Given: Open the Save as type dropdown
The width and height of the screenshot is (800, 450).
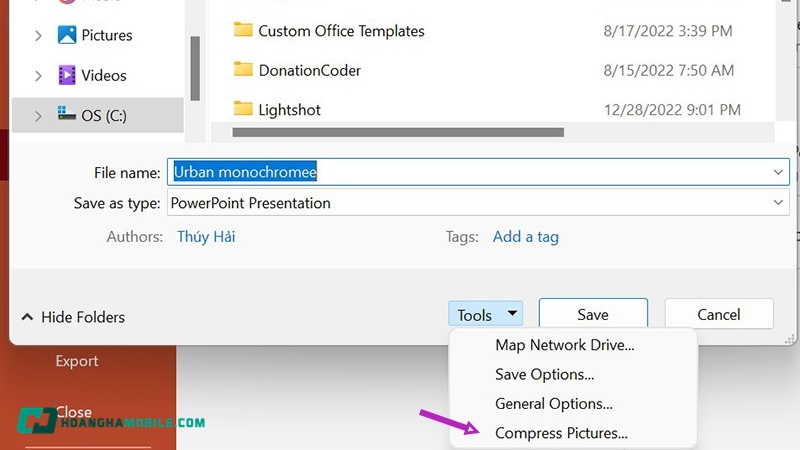Looking at the screenshot, I should [778, 203].
